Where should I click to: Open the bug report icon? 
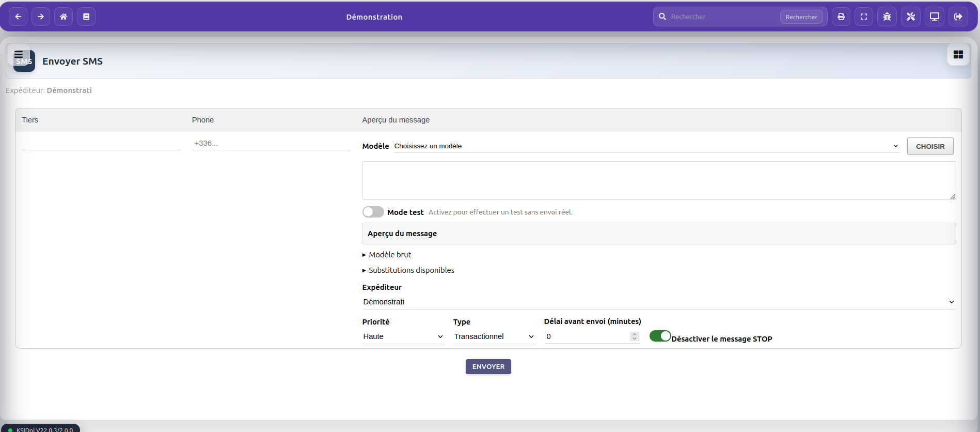tap(887, 17)
